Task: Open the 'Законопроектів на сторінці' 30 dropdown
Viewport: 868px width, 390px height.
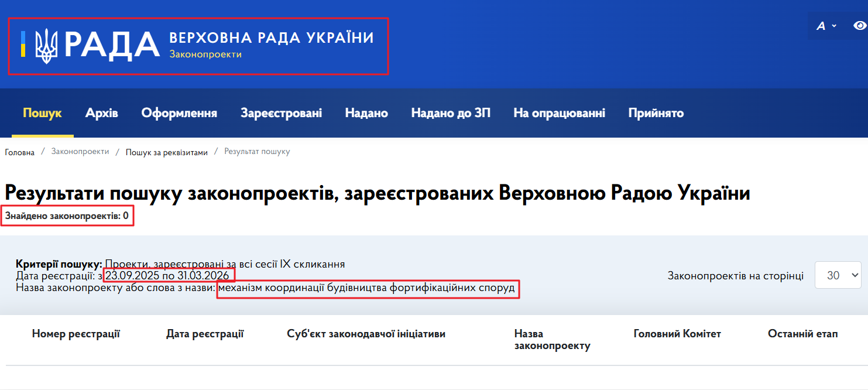Action: tap(838, 275)
